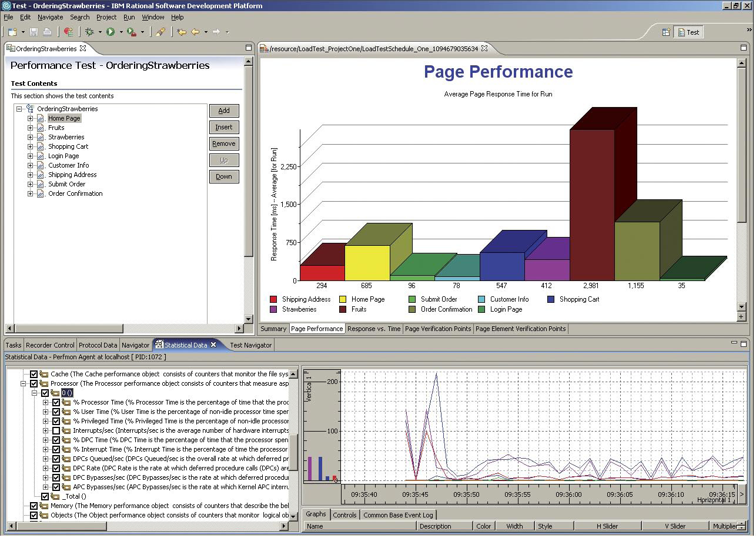This screenshot has height=538, width=756.
Task: Collapse the Processor performance object node
Action: (x=24, y=383)
